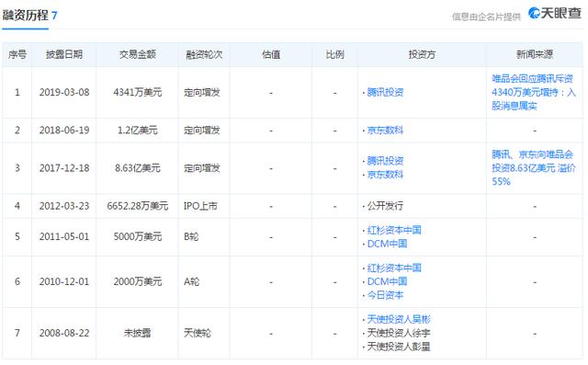Viewport: 588px width, 365px height.
Task: Open DCM中国 link in the A轮 row
Action: coord(387,281)
